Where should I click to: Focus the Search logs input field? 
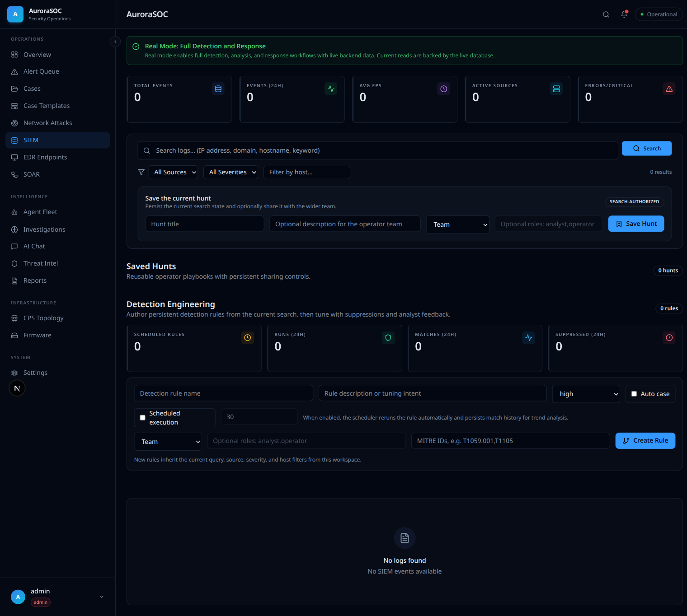click(378, 151)
